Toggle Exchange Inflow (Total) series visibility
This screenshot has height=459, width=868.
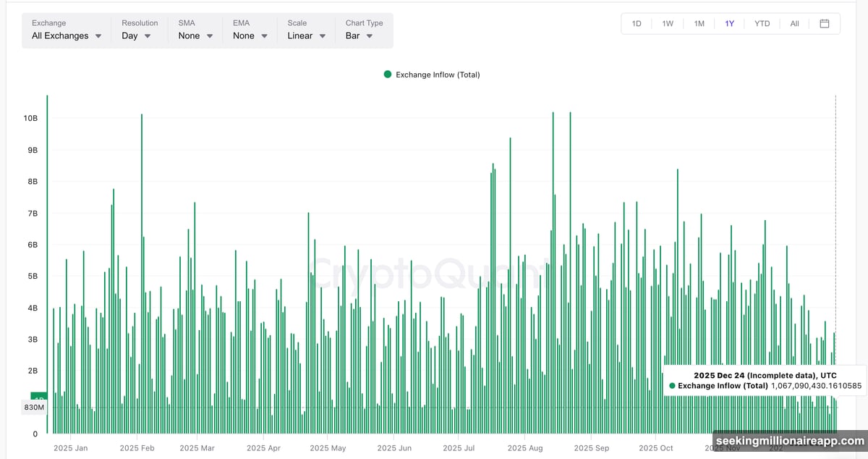coord(432,74)
